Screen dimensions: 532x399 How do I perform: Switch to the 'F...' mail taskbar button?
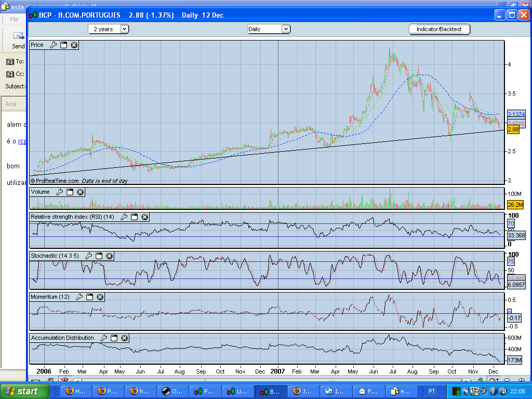tap(368, 391)
